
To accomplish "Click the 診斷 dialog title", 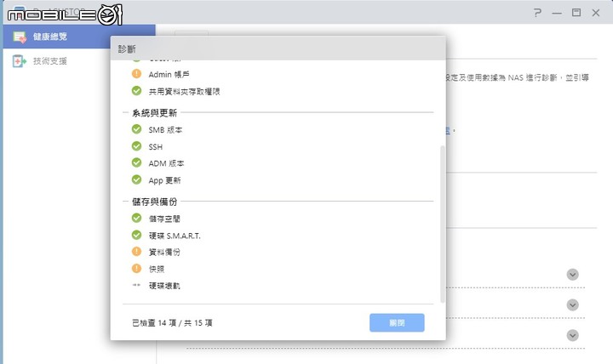I will (x=127, y=48).
